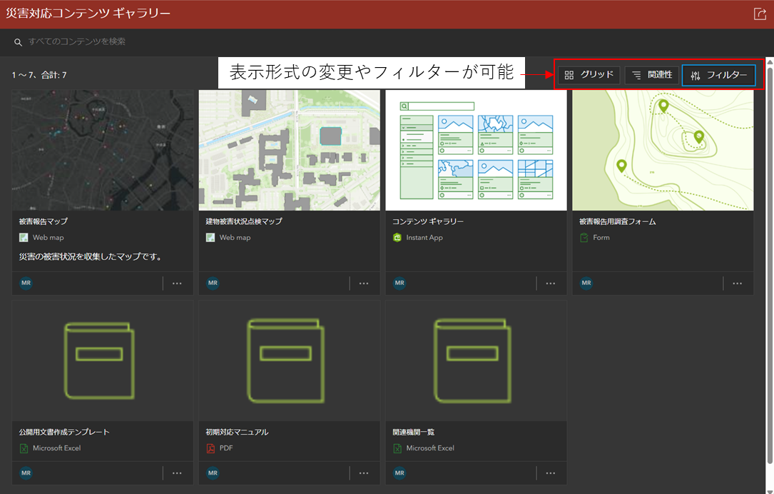Screen dimensions: 774x494
Task: Open the 被害報告用調査フォーム title link
Action: [x=616, y=221]
